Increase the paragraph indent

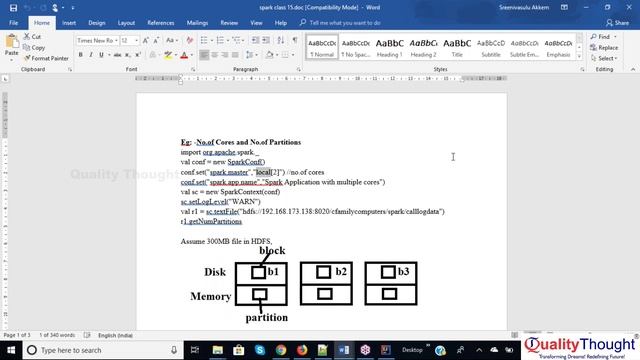point(266,40)
